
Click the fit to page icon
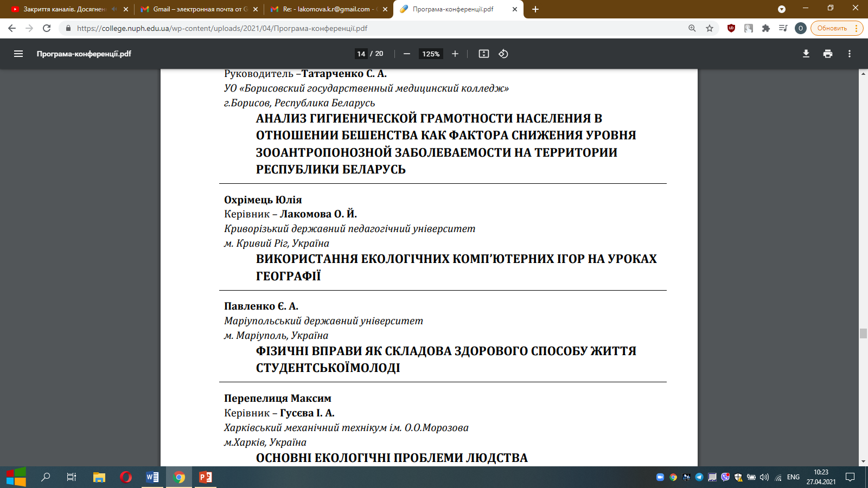[x=484, y=54]
